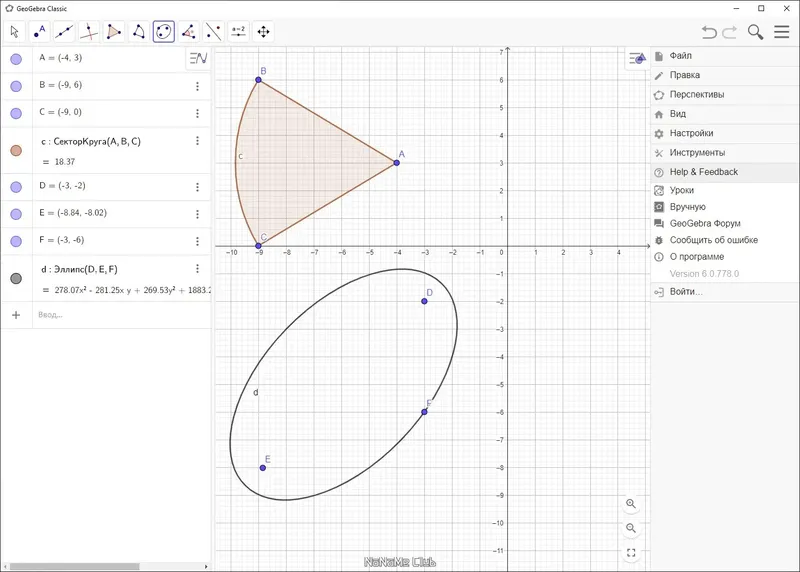Screen dimensions: 800x572
Task: Select the Angle measurement tool
Action: click(189, 32)
